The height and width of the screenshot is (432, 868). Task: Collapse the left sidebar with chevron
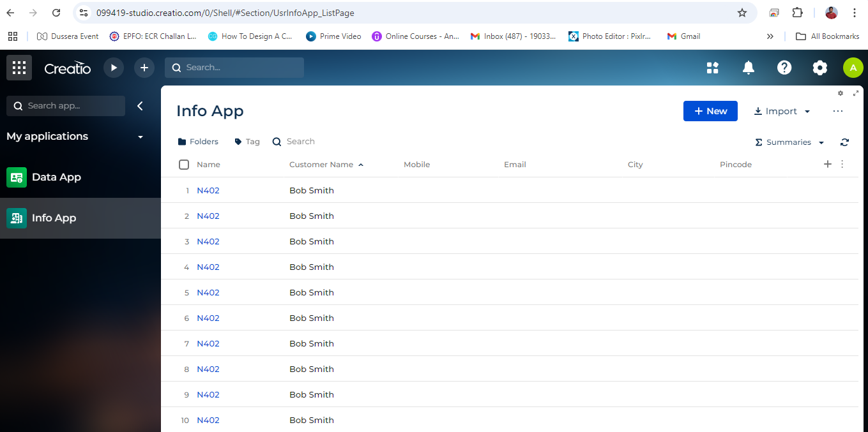point(141,106)
